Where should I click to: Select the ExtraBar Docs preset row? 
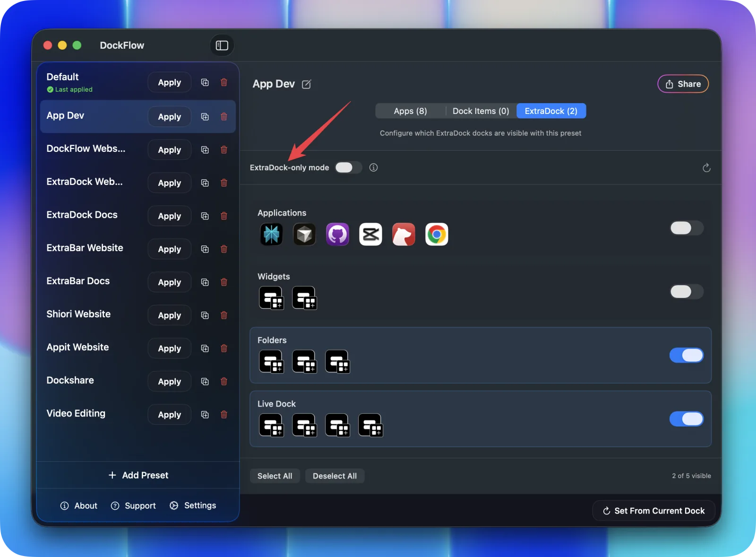[138, 282]
